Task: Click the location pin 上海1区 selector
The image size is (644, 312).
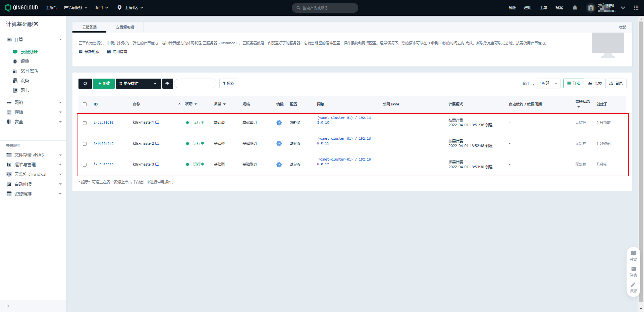Action: pos(130,8)
